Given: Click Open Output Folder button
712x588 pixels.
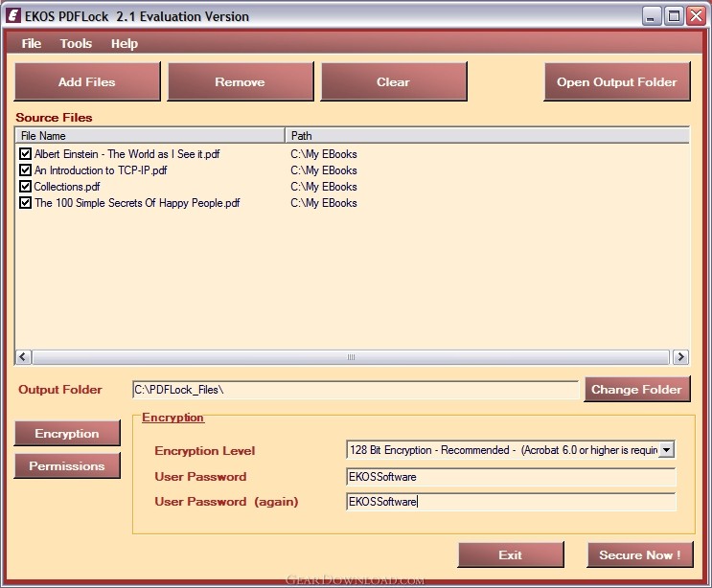Looking at the screenshot, I should click(x=617, y=81).
